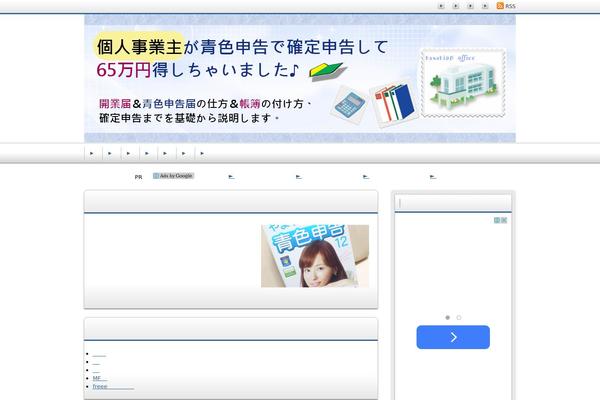Open the freee link in the bullet list
The height and width of the screenshot is (400, 600).
[113, 387]
